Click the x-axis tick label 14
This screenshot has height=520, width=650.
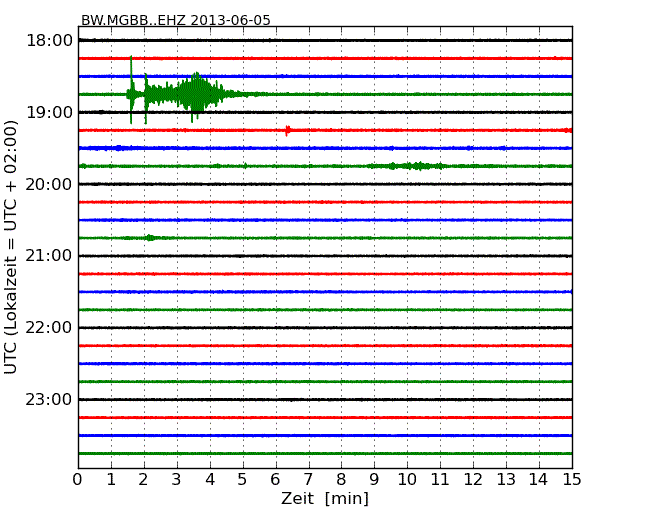click(538, 480)
